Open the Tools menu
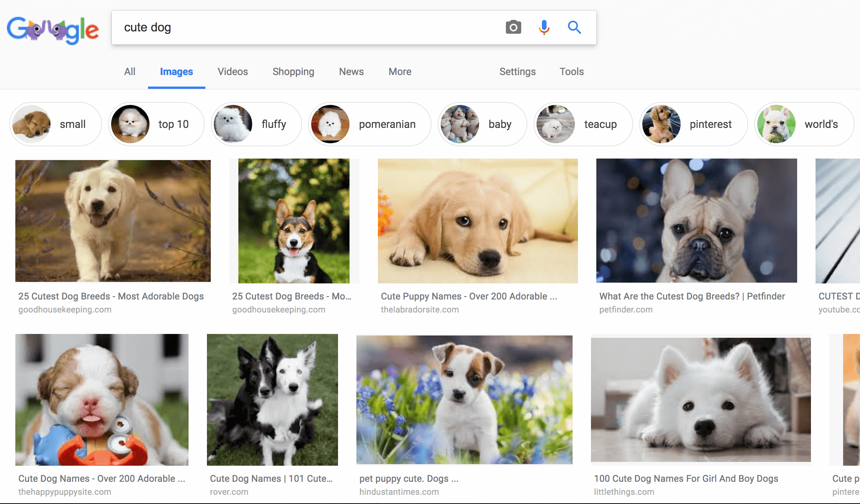 [571, 72]
